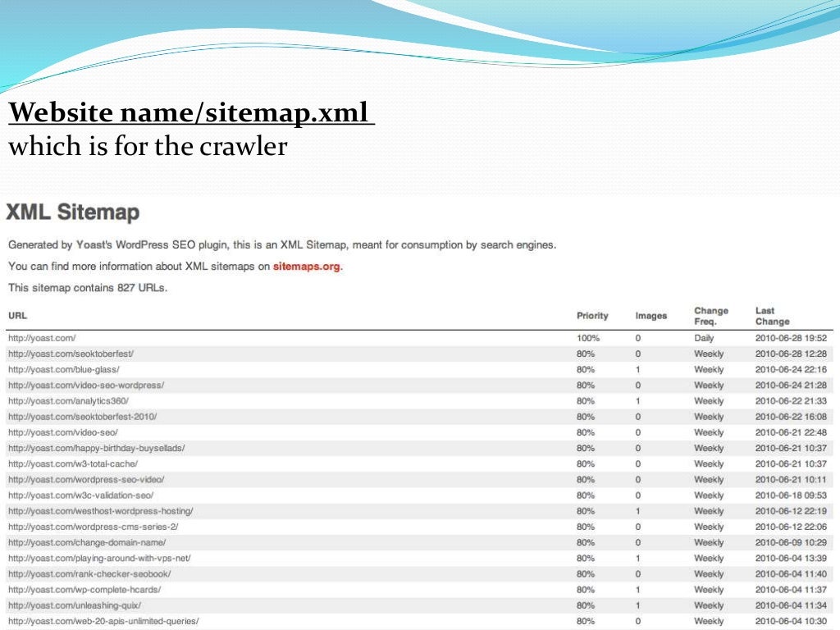
Task: Open the w3-total-cache URL link
Action: pos(73,464)
